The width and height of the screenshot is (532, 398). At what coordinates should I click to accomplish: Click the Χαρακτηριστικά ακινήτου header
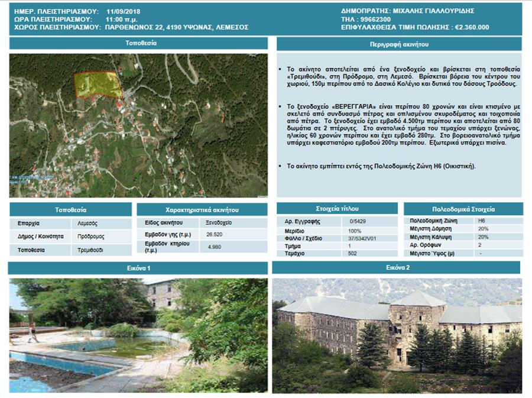[x=202, y=210]
